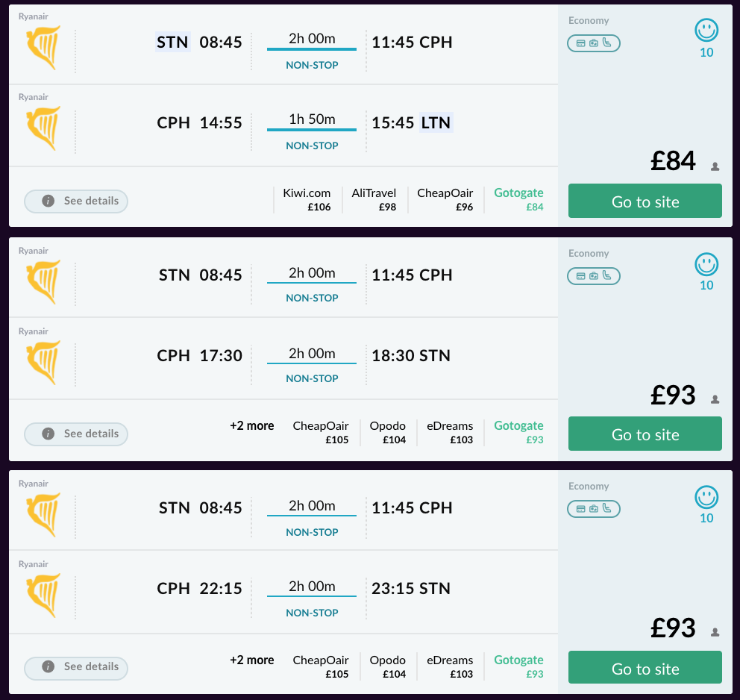Show +2 more providers for the 22:15 return
This screenshot has width=740, height=700.
[x=251, y=660]
